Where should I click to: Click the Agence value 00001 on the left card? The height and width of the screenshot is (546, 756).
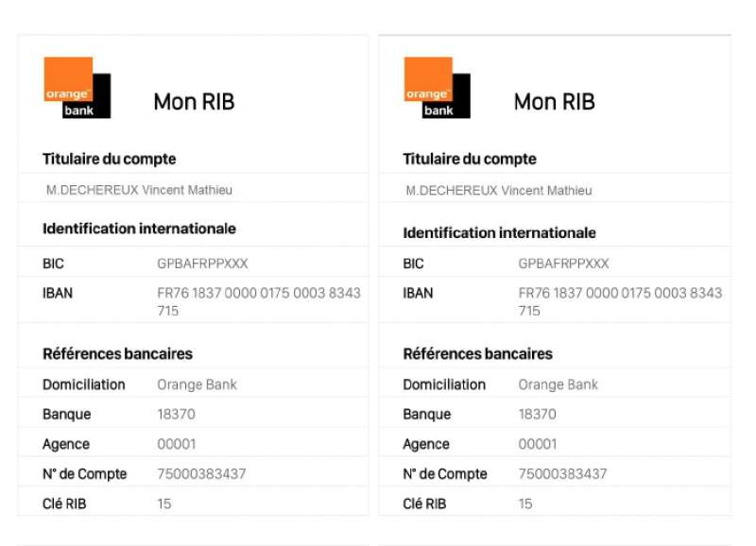click(x=176, y=444)
